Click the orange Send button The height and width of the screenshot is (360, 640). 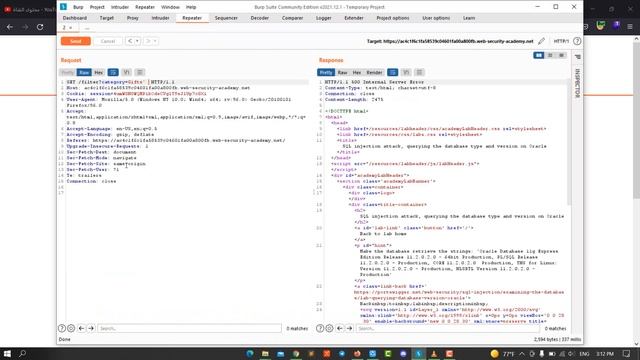[x=76, y=41]
